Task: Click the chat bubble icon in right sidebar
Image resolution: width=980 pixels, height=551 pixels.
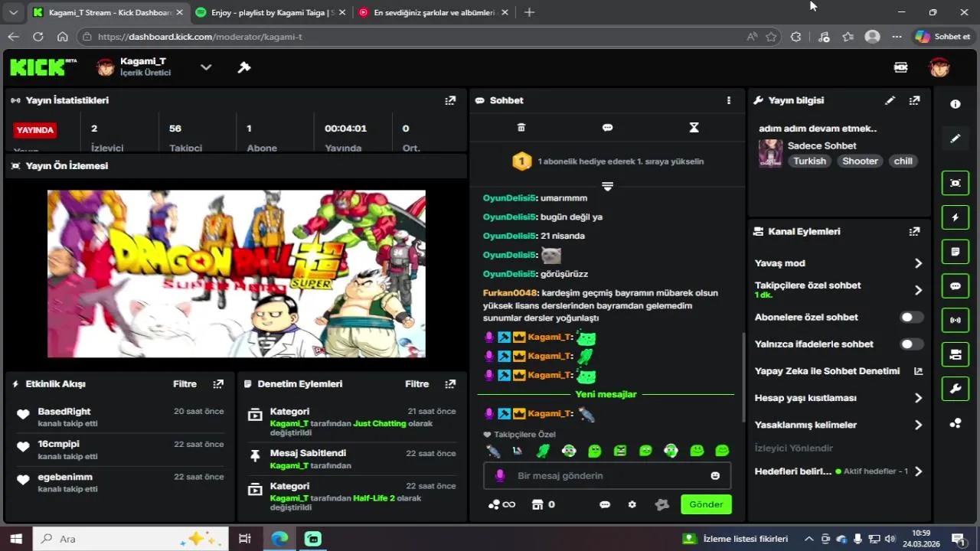Action: pyautogui.click(x=955, y=286)
